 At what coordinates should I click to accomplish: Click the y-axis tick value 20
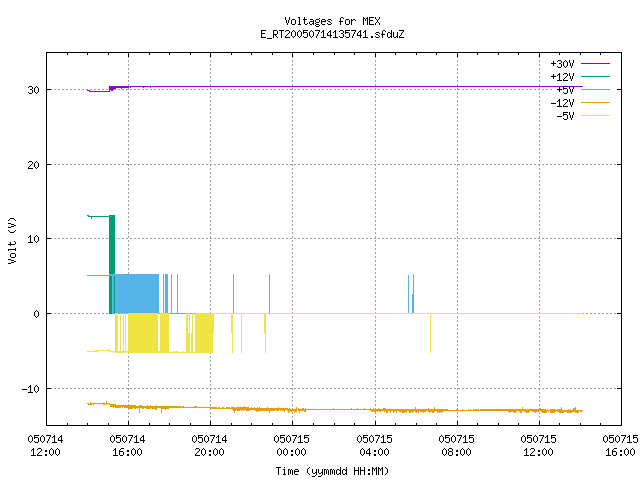[x=33, y=165]
